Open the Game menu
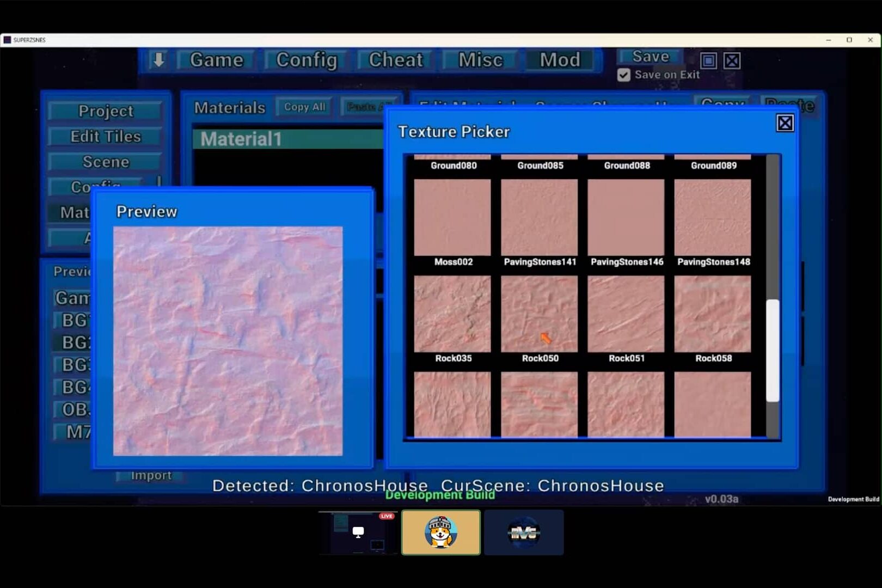882x588 pixels. (x=216, y=60)
